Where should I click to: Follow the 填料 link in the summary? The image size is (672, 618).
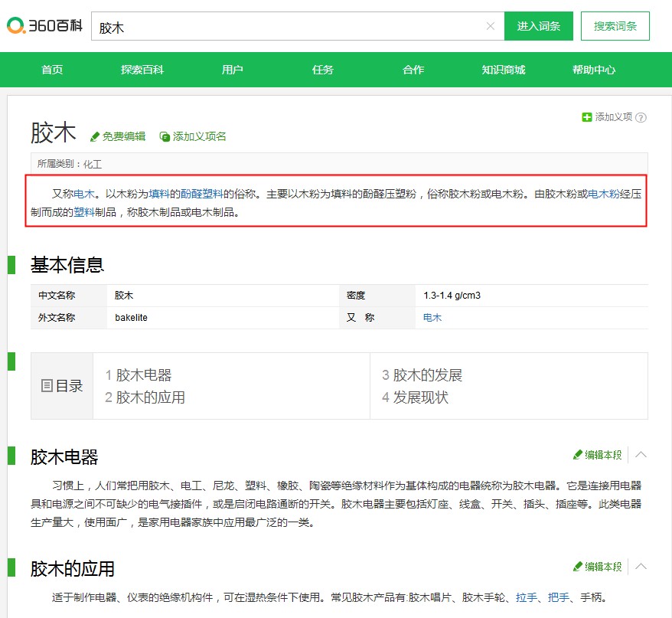159,194
